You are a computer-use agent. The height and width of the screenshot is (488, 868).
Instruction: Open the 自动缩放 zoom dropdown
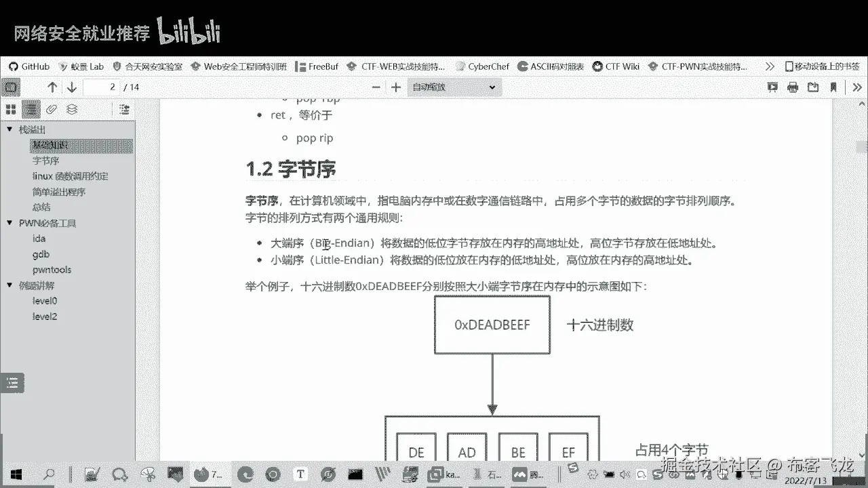(x=453, y=87)
